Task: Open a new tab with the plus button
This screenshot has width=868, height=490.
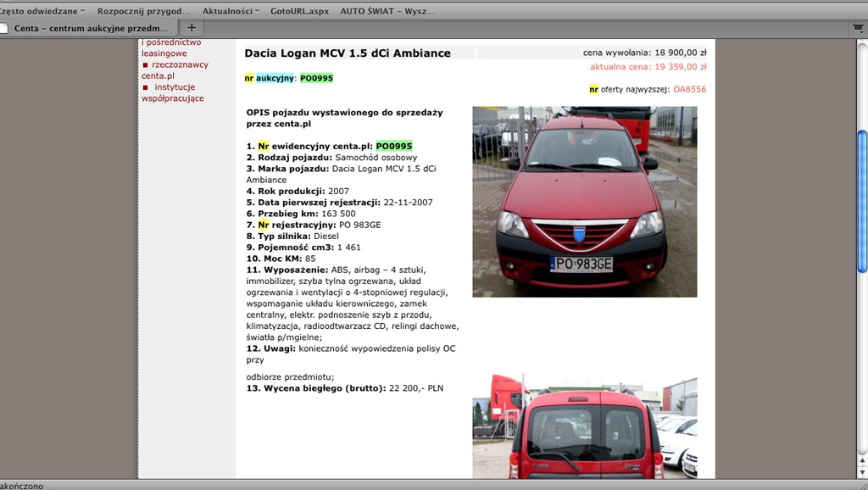Action: [x=191, y=26]
